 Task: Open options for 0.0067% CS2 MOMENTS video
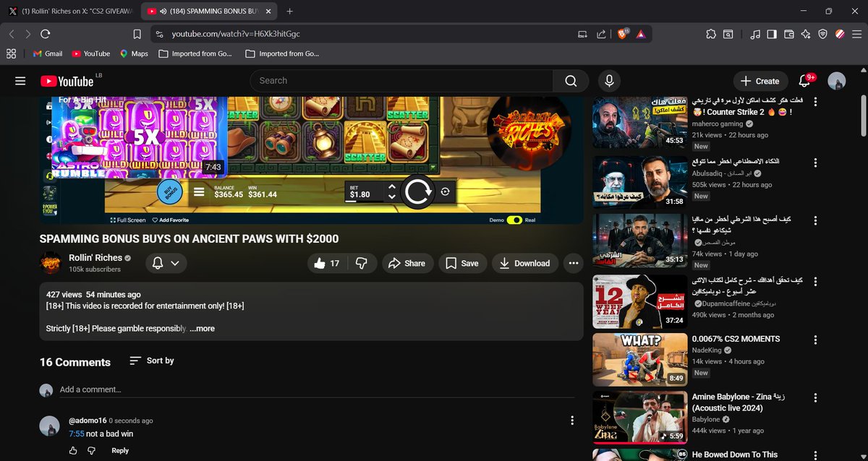[x=816, y=339]
